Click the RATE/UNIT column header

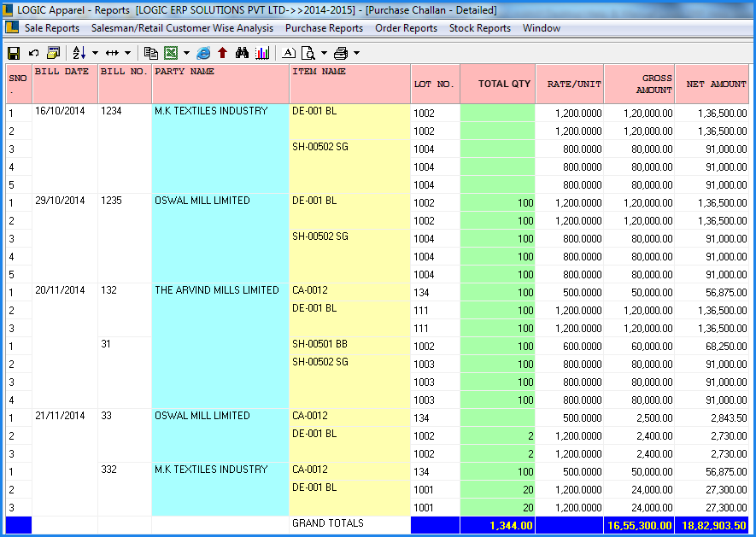570,84
